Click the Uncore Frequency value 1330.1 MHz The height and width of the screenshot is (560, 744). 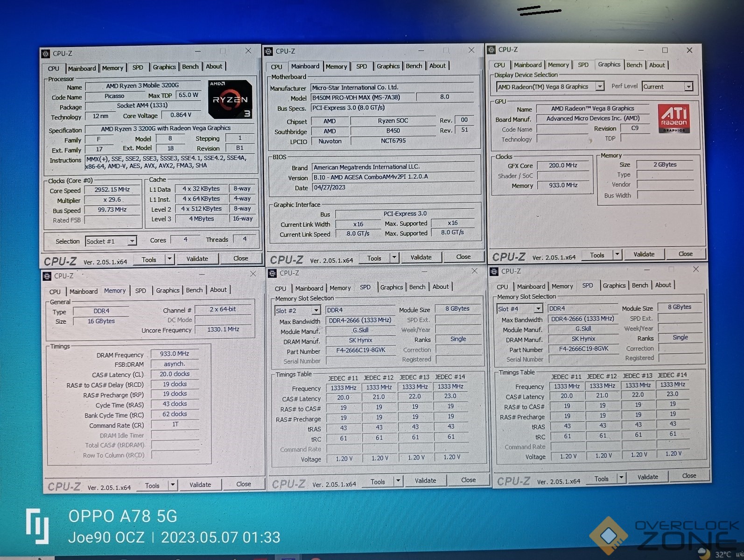[x=223, y=329]
